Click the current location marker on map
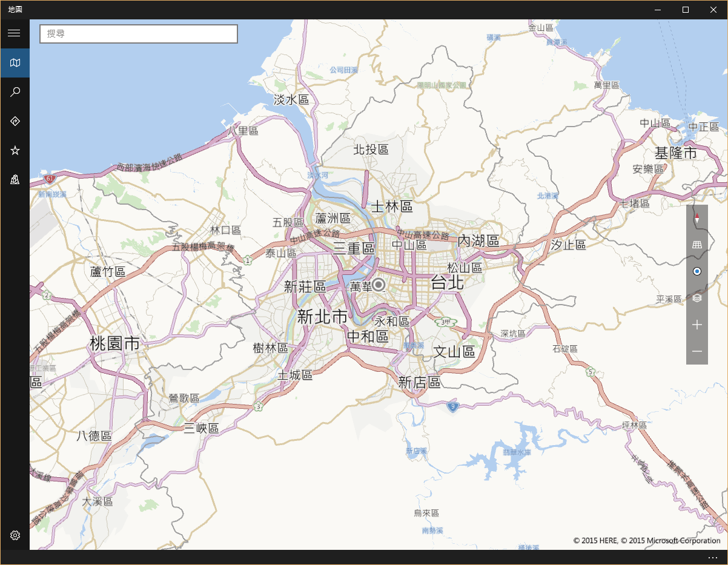 click(379, 284)
